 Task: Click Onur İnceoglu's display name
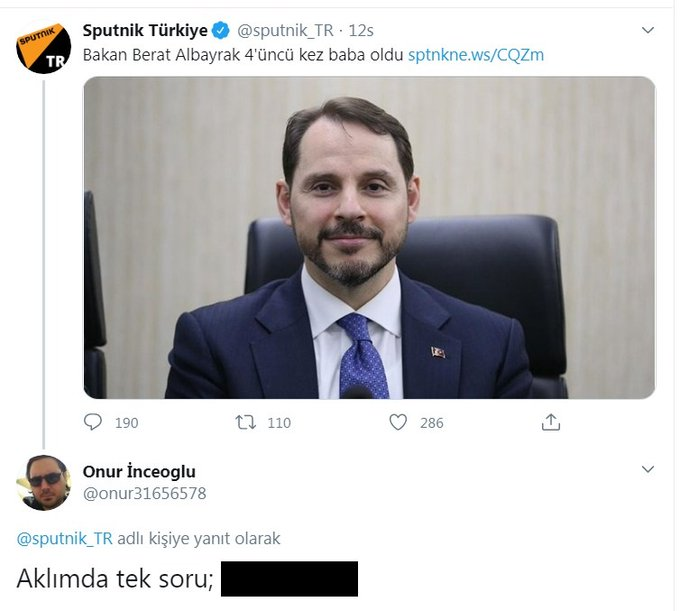(138, 471)
